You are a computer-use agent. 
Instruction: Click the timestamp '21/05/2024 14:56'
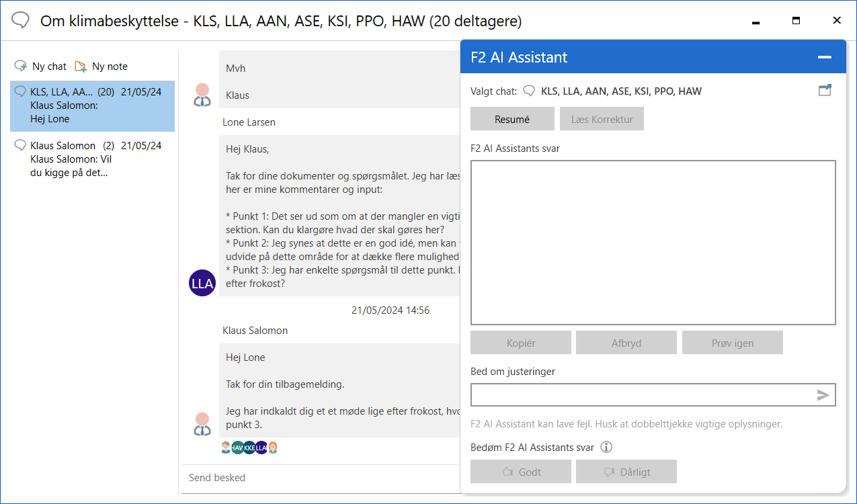point(391,310)
